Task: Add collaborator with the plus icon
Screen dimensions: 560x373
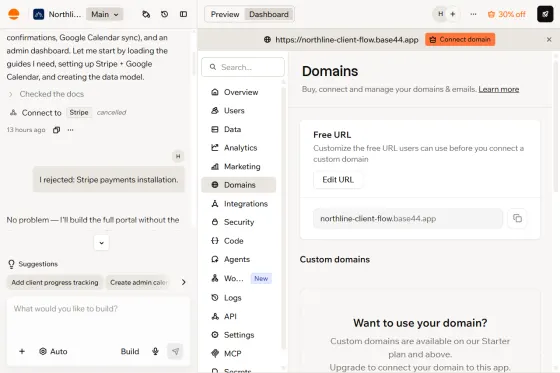Action: click(452, 14)
